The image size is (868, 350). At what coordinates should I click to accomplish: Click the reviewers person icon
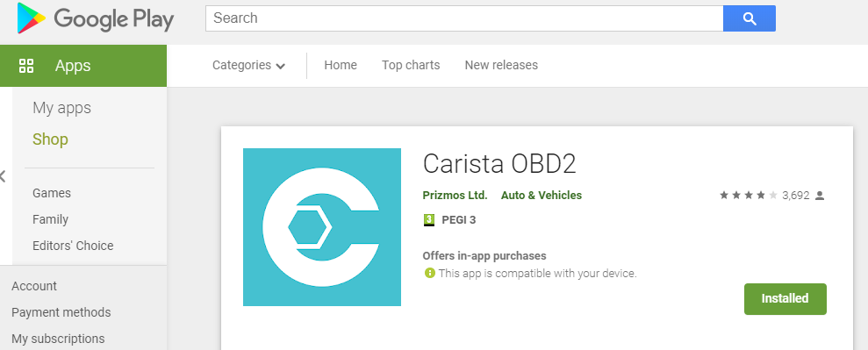point(820,196)
